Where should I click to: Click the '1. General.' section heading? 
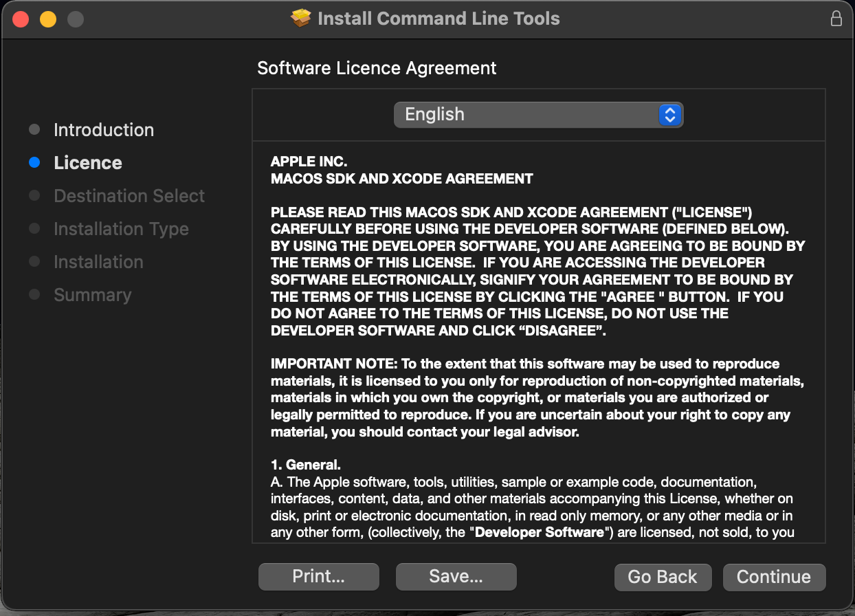[306, 465]
